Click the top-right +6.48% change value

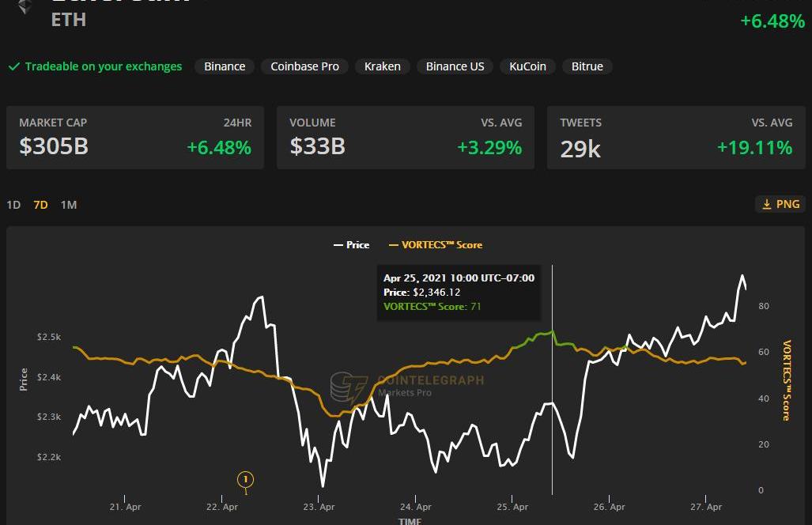coord(772,21)
